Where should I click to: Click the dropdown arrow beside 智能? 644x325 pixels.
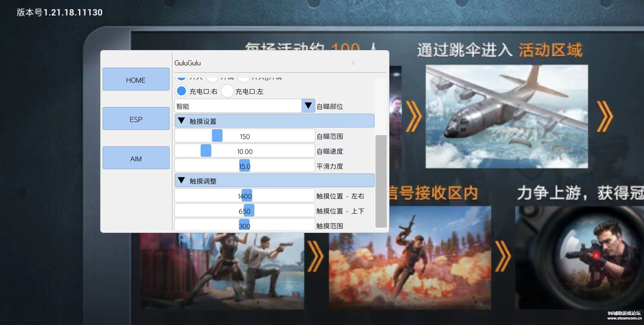308,106
